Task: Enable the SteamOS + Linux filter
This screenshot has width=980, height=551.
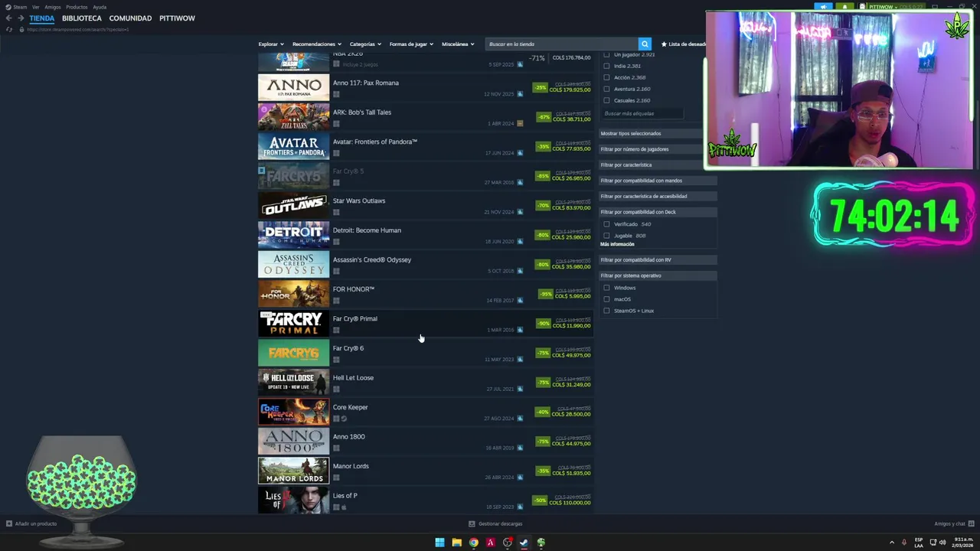Action: click(x=606, y=311)
